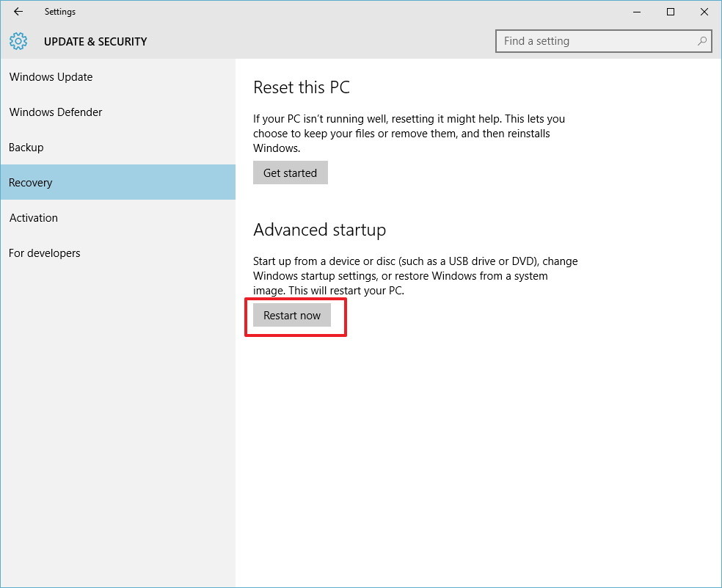
Task: Click the UPDATE & SECURITY heading
Action: pyautogui.click(x=95, y=41)
